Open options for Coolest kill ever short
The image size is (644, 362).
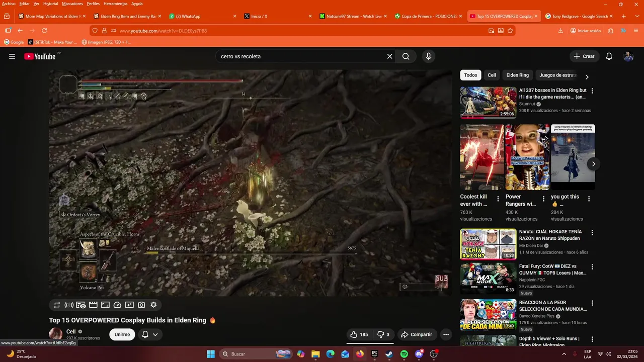[x=498, y=199]
